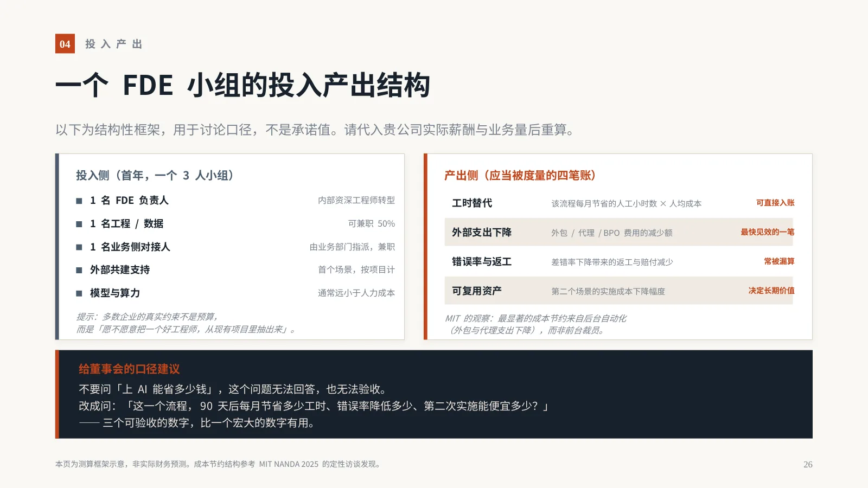This screenshot has width=868, height=488.
Task: Click the bullet square beside 1 名 FDE 负责人
Action: (x=79, y=201)
